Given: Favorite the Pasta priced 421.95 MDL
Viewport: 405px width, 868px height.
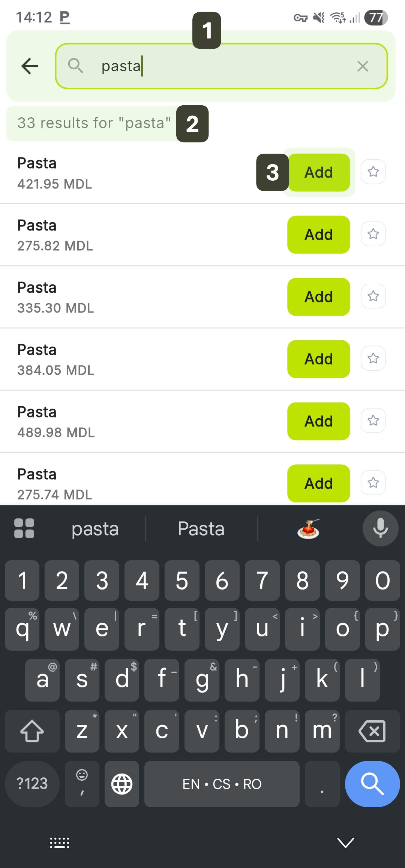Looking at the screenshot, I should [x=373, y=172].
